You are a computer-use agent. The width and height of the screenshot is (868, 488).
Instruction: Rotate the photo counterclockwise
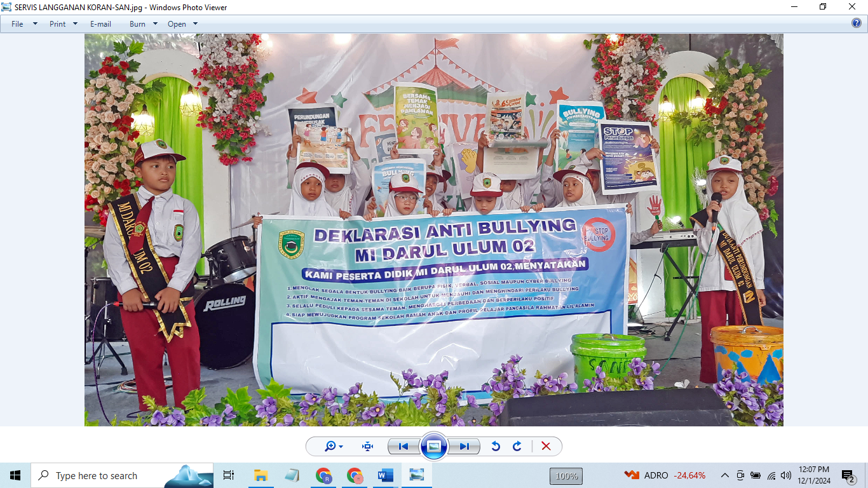click(496, 447)
